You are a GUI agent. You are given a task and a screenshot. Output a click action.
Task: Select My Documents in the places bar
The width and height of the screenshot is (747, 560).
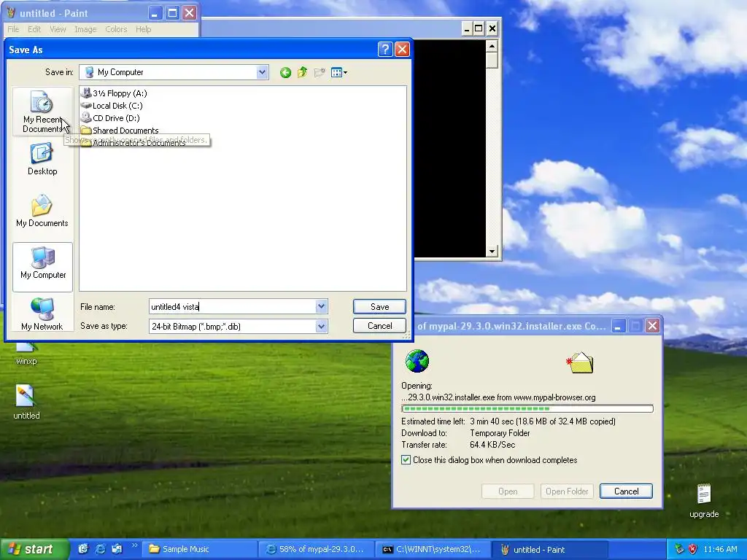pos(42,211)
